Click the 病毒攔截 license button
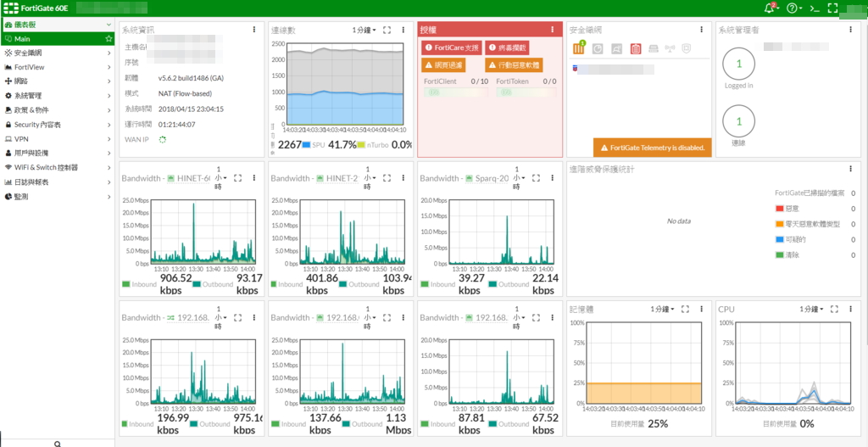Screen dimensions: 868x447 [507, 48]
